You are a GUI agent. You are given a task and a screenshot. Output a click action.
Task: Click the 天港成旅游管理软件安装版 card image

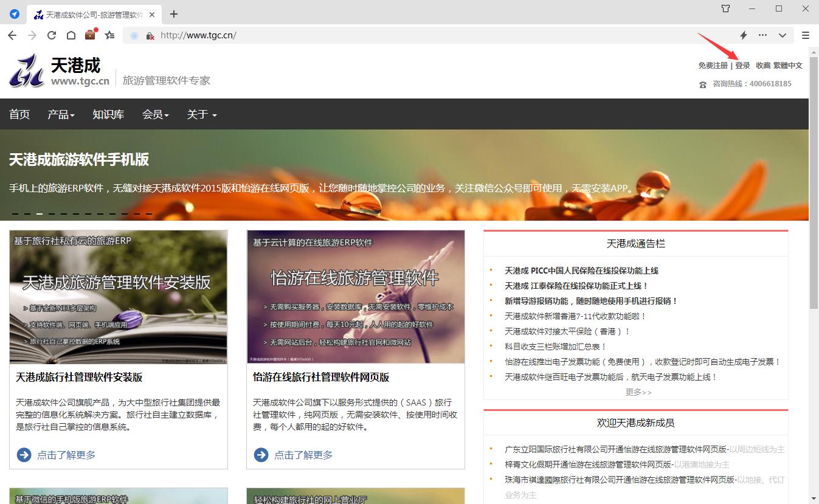click(119, 297)
